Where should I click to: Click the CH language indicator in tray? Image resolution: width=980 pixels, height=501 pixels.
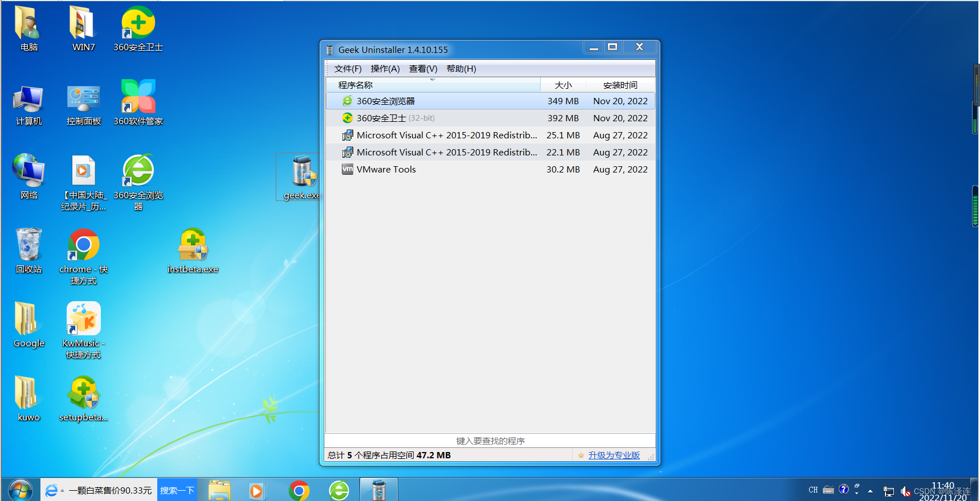point(813,490)
